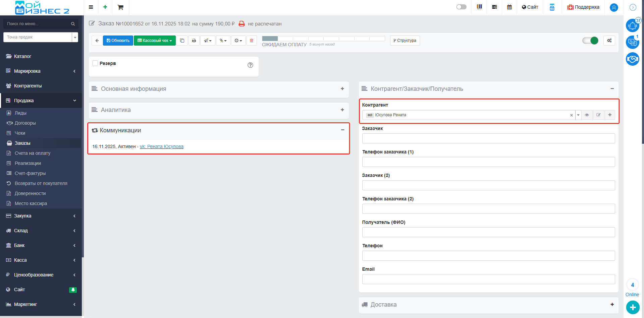This screenshot has height=318, width=644.
Task: Click the order status progress bar
Action: click(323, 39)
